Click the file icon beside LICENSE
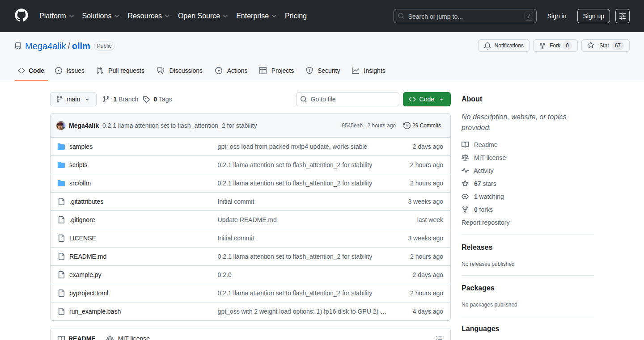This screenshot has height=340, width=644. [61, 238]
